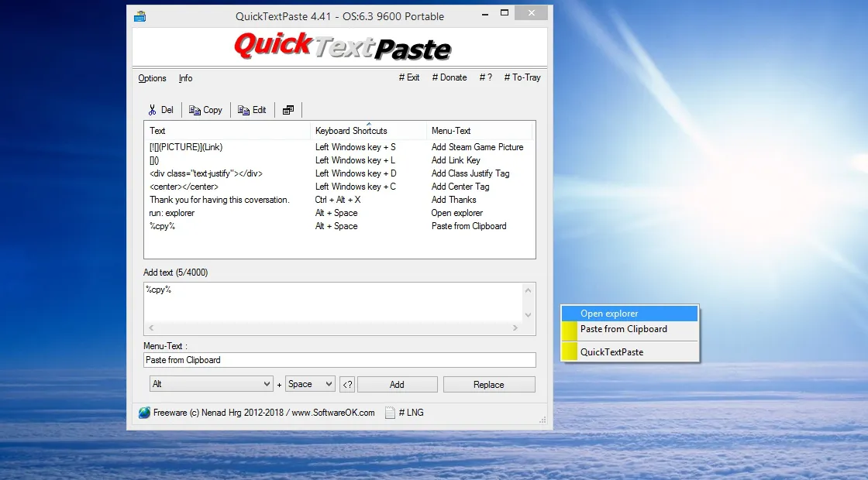
Task: Select the [![](PICTURE)](Link) list row
Action: (339, 147)
